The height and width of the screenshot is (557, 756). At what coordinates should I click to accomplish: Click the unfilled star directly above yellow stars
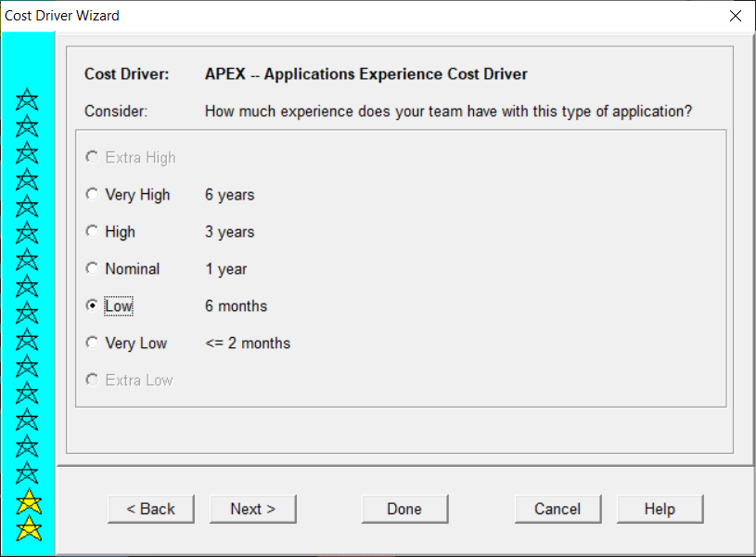tap(27, 473)
